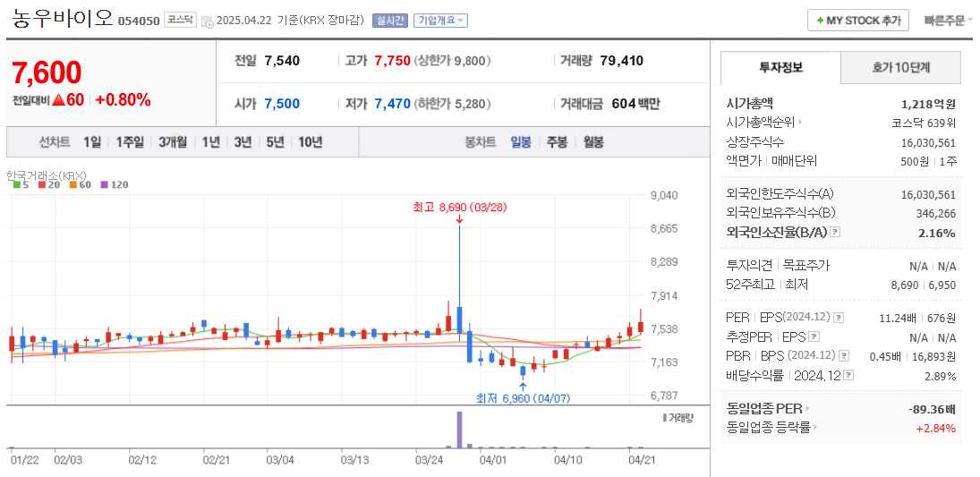
Task: Click the 거래대금 value 604 백만
Action: [x=635, y=105]
